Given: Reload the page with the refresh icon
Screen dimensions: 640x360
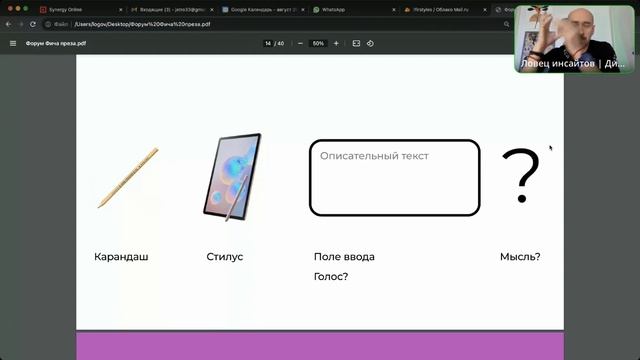Looking at the screenshot, I should click(x=33, y=24).
